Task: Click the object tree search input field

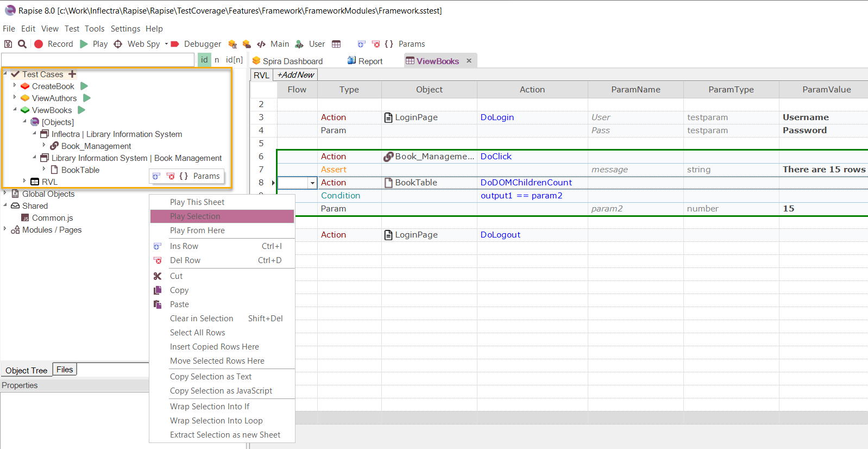Action: (98, 60)
